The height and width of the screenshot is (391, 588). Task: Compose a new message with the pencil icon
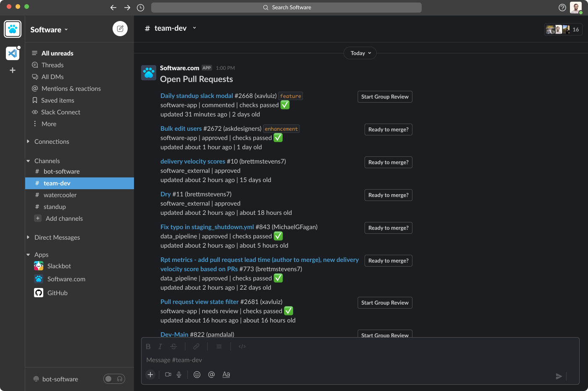tap(120, 29)
